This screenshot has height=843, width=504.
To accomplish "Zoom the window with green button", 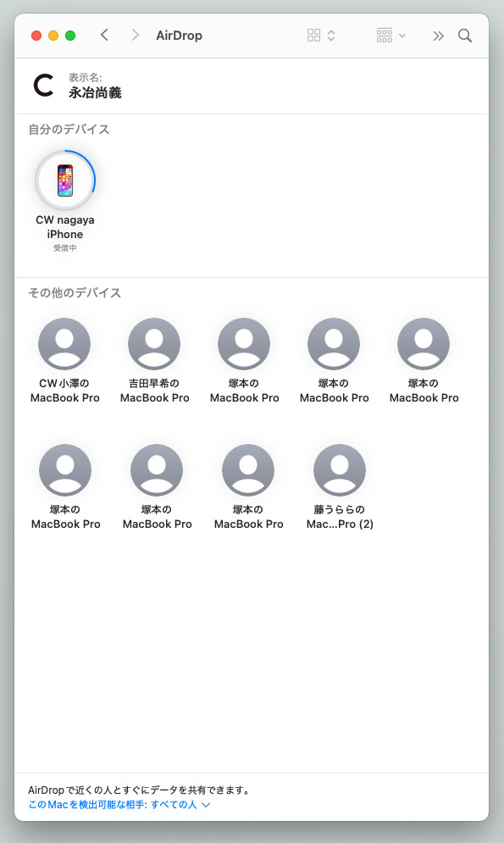I will point(69,36).
